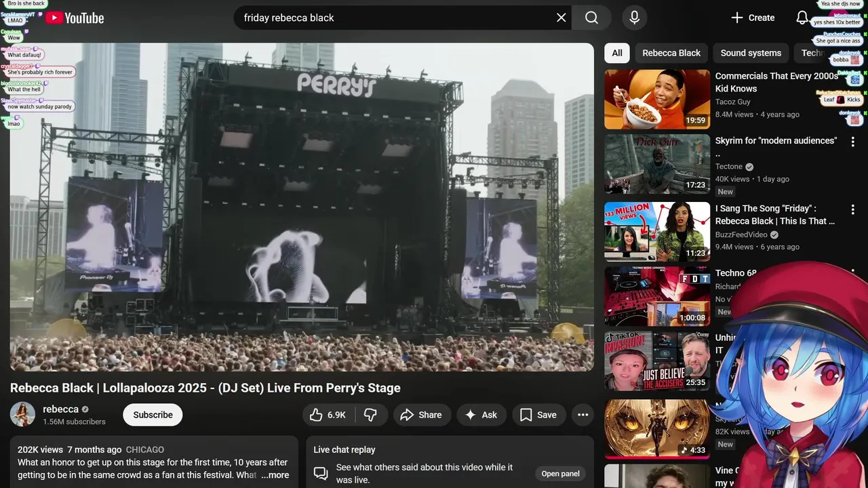868x488 pixels.
Task: Open Tectone channel link
Action: click(x=729, y=167)
